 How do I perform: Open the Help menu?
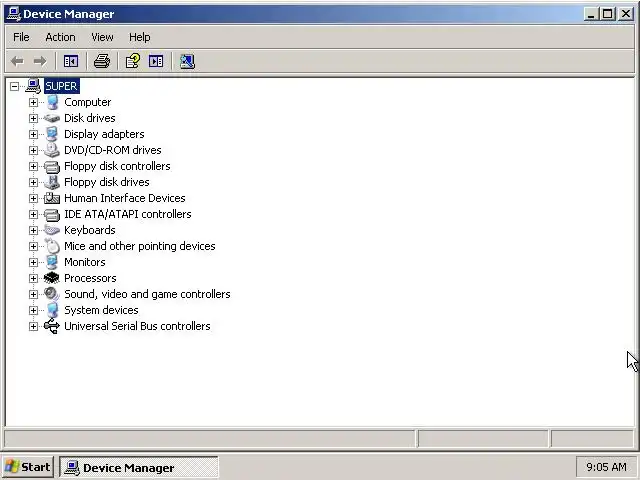[140, 37]
